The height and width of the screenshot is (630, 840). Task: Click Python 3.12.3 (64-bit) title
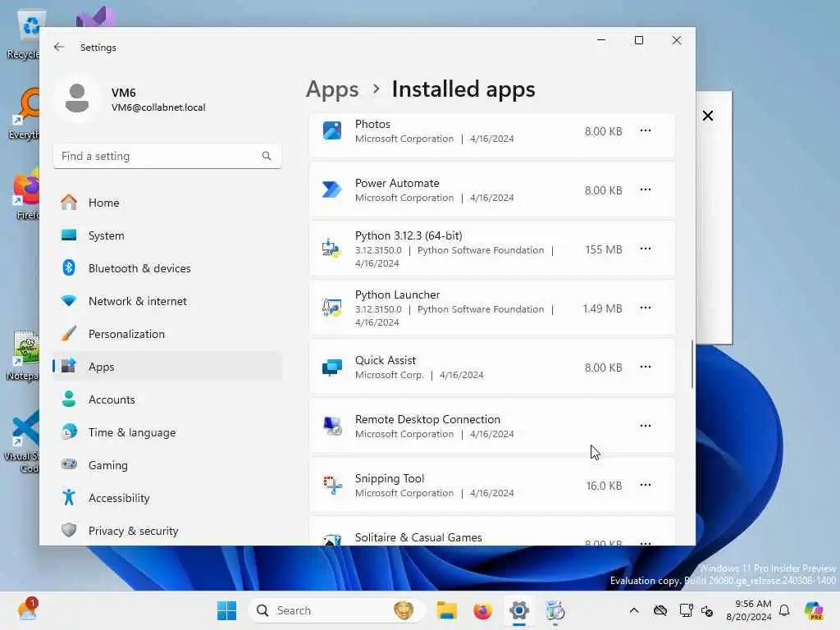click(409, 235)
